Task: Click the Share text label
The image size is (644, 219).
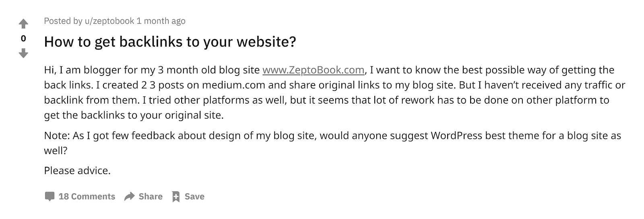Action: tap(151, 196)
